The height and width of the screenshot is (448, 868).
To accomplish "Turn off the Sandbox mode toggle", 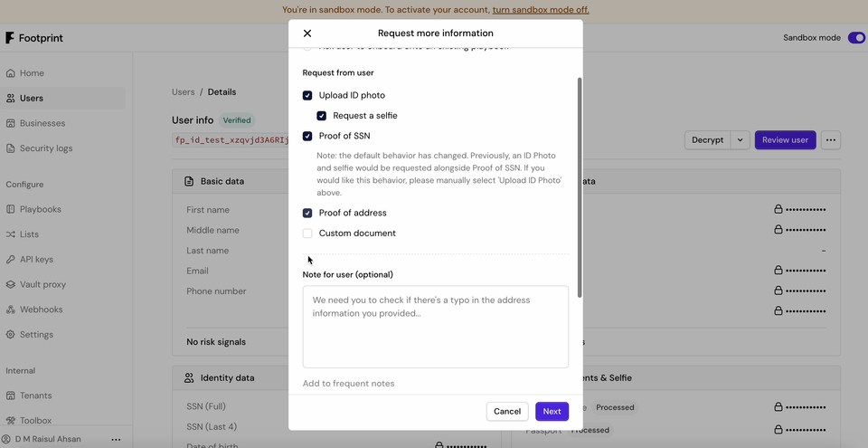I will pyautogui.click(x=855, y=38).
